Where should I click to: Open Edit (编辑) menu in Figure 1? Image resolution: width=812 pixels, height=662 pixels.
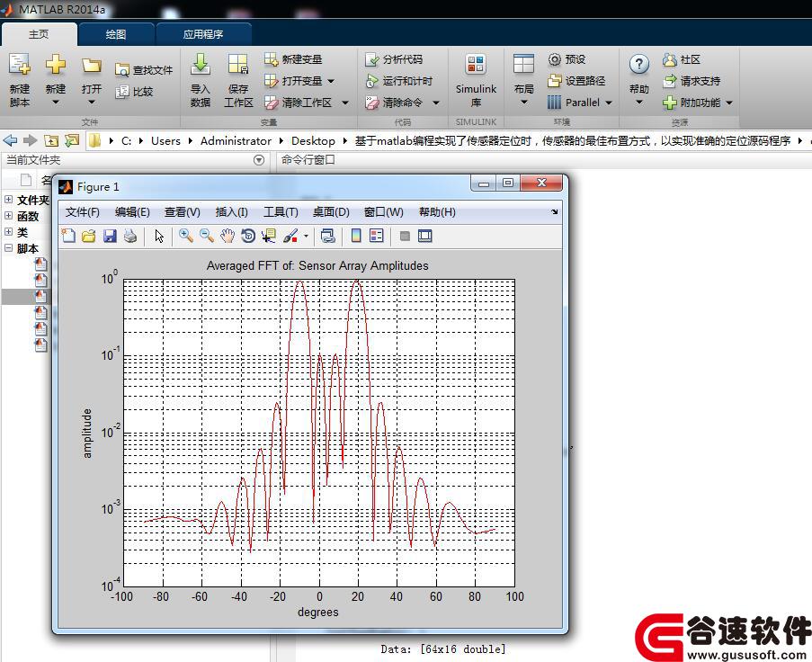tap(132, 212)
